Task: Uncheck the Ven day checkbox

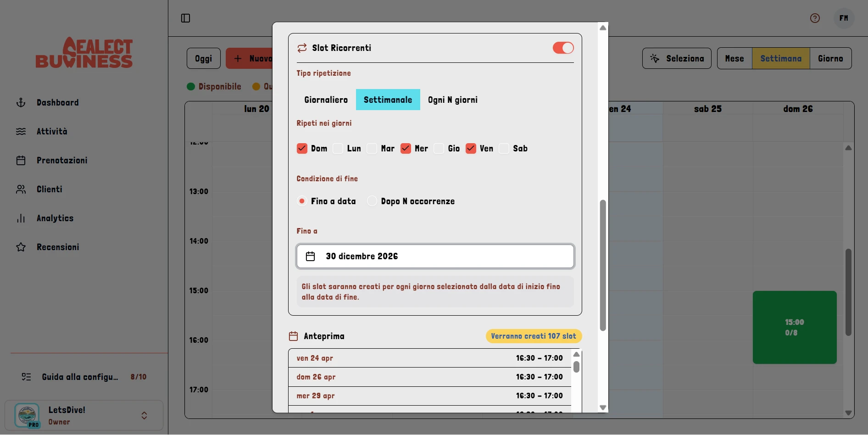Action: click(471, 148)
